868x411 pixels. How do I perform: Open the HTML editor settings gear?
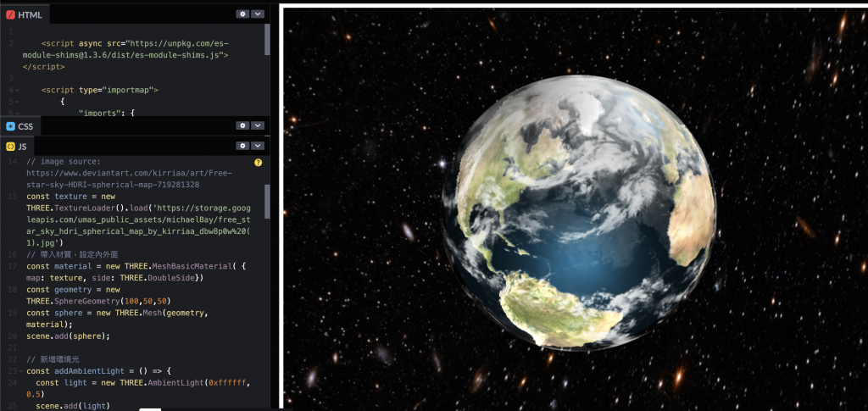pos(242,14)
